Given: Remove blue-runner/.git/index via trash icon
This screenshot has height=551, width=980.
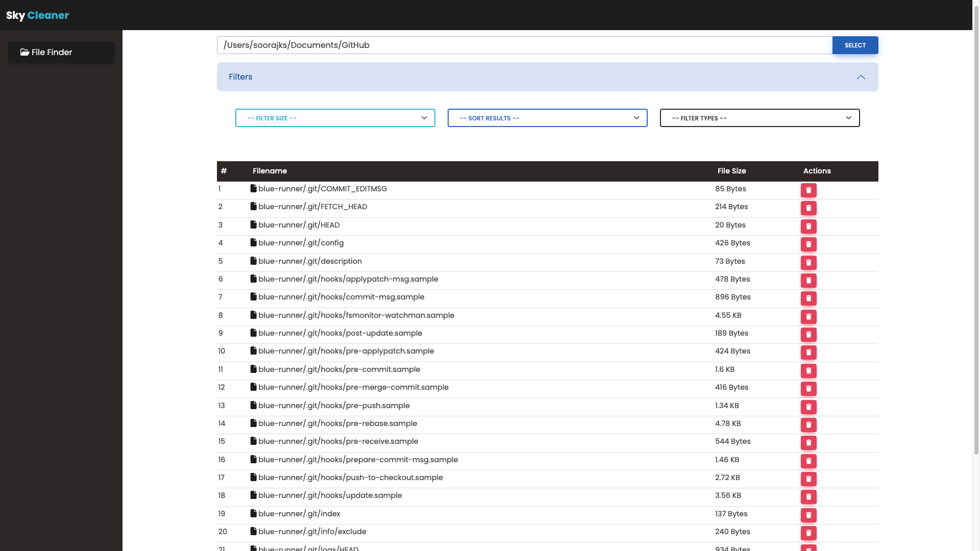Looking at the screenshot, I should [808, 515].
